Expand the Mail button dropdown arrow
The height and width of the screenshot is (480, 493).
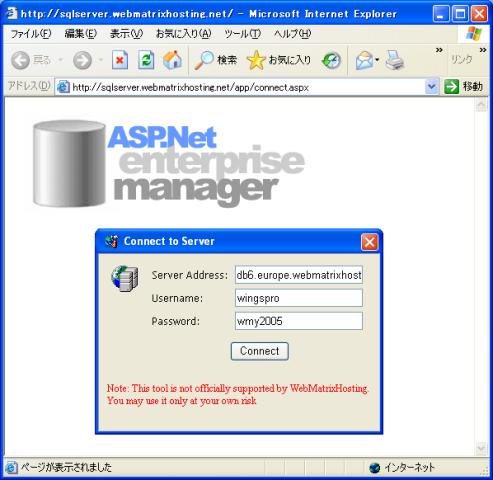pyautogui.click(x=377, y=60)
